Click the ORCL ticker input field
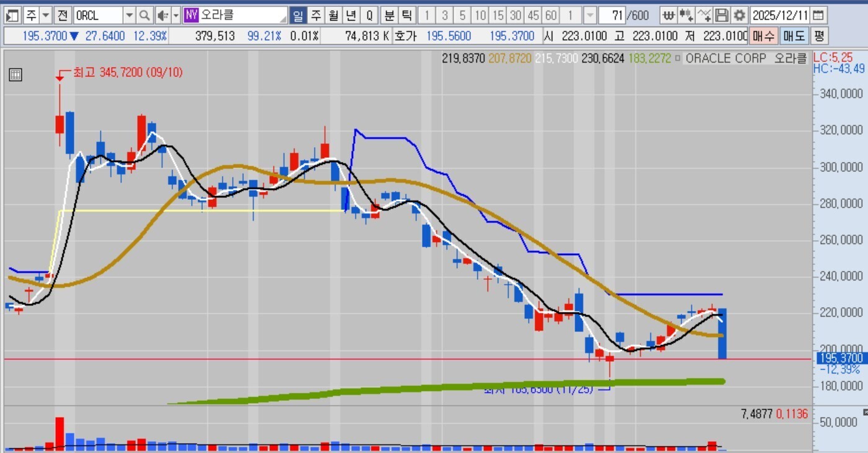 [98, 15]
